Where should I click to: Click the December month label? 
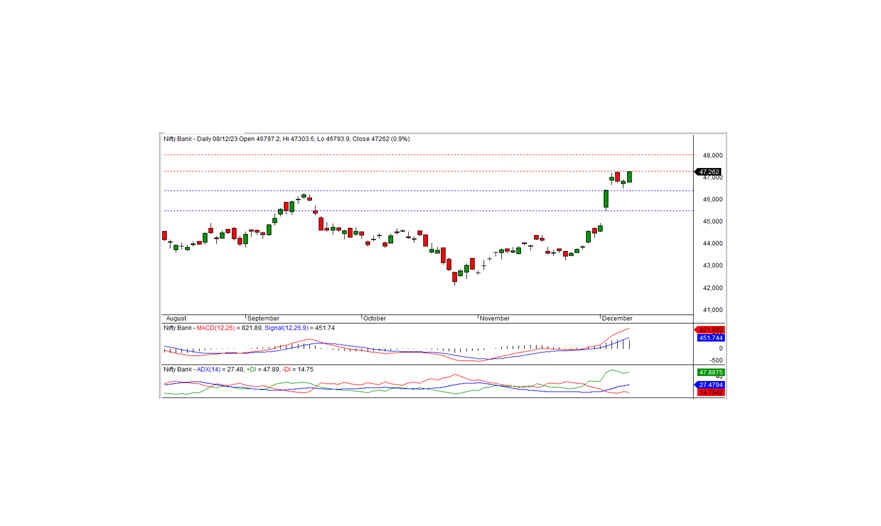tap(617, 318)
